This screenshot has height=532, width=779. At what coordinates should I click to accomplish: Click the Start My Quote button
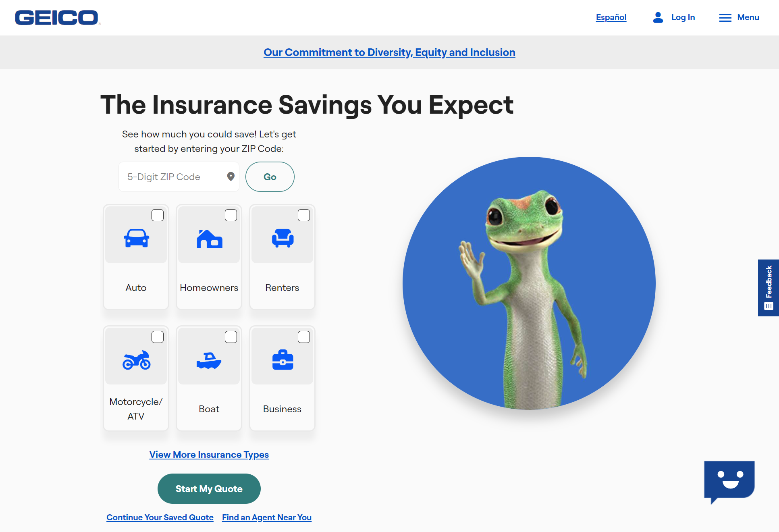click(209, 489)
